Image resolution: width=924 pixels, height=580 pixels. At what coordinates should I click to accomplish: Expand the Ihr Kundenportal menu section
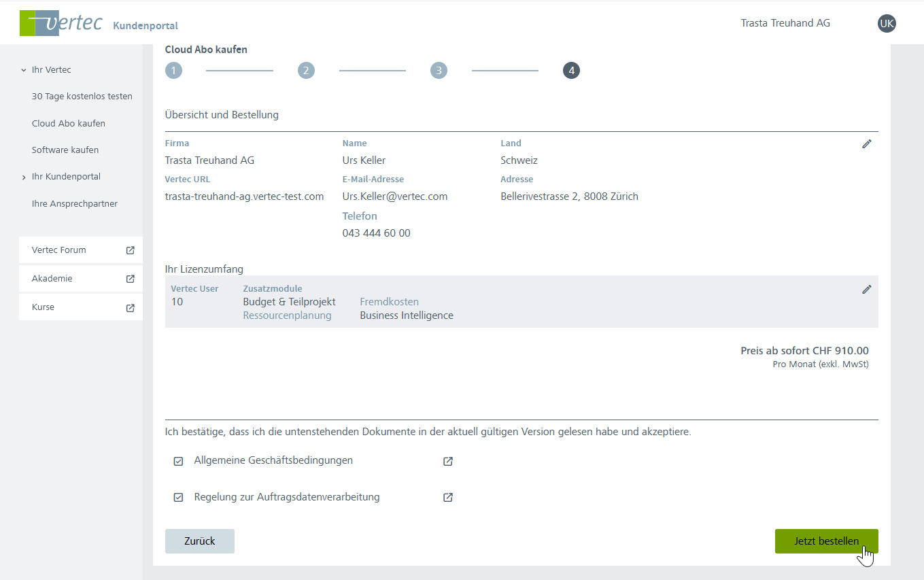pyautogui.click(x=24, y=177)
